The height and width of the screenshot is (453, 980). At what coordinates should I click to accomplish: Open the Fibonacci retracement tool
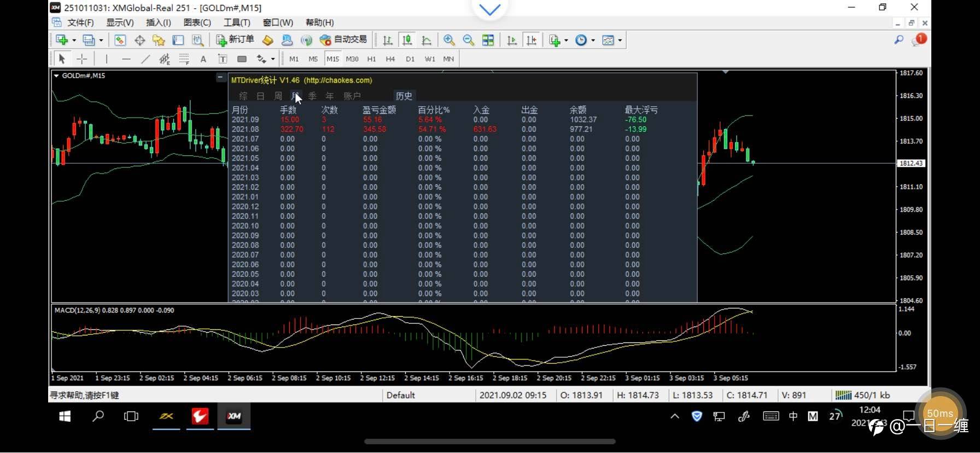pos(184,59)
